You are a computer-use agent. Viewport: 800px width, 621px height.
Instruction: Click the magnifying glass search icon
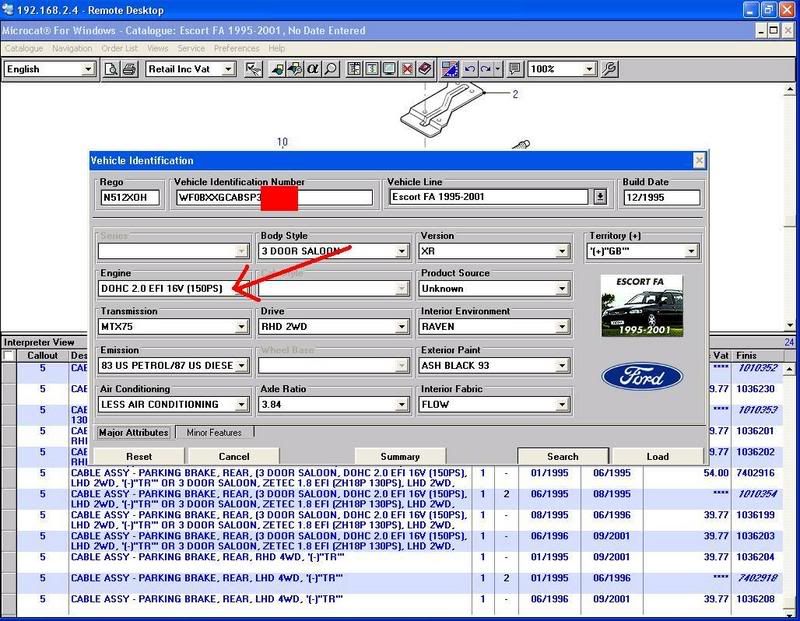point(331,69)
